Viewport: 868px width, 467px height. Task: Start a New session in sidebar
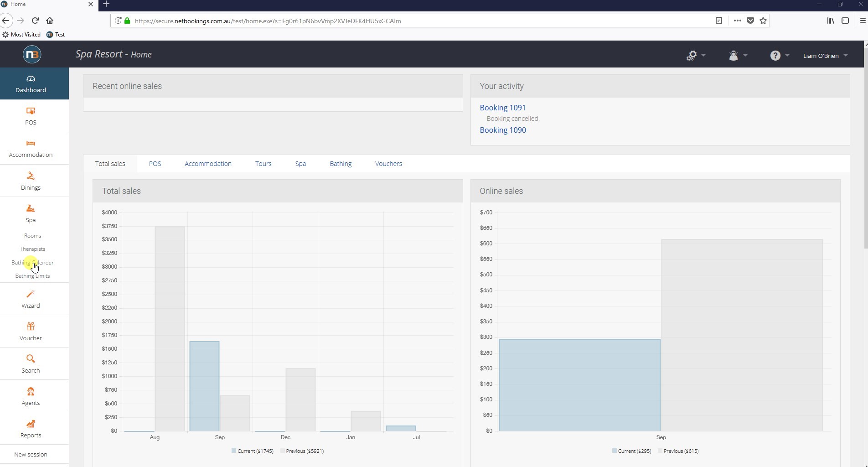coord(31,455)
